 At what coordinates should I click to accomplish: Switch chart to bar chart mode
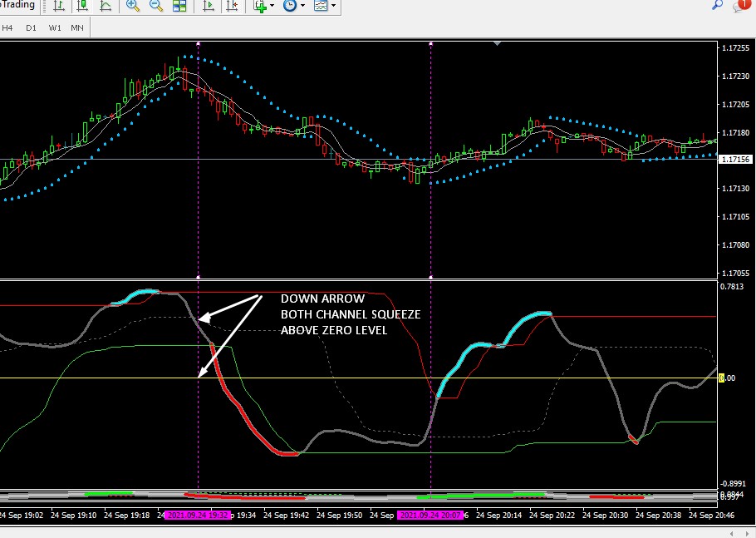coord(59,7)
